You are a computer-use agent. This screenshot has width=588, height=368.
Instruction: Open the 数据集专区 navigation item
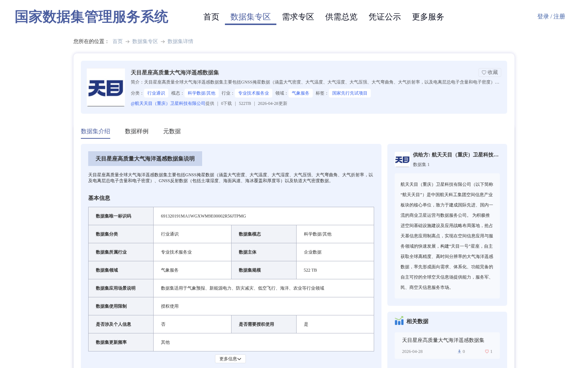coord(251,17)
